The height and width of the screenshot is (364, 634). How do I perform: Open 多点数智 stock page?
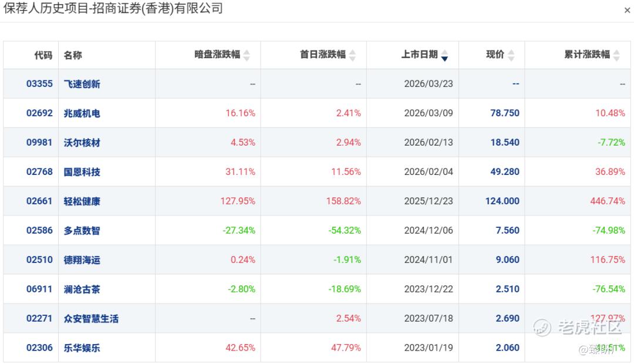click(x=82, y=231)
